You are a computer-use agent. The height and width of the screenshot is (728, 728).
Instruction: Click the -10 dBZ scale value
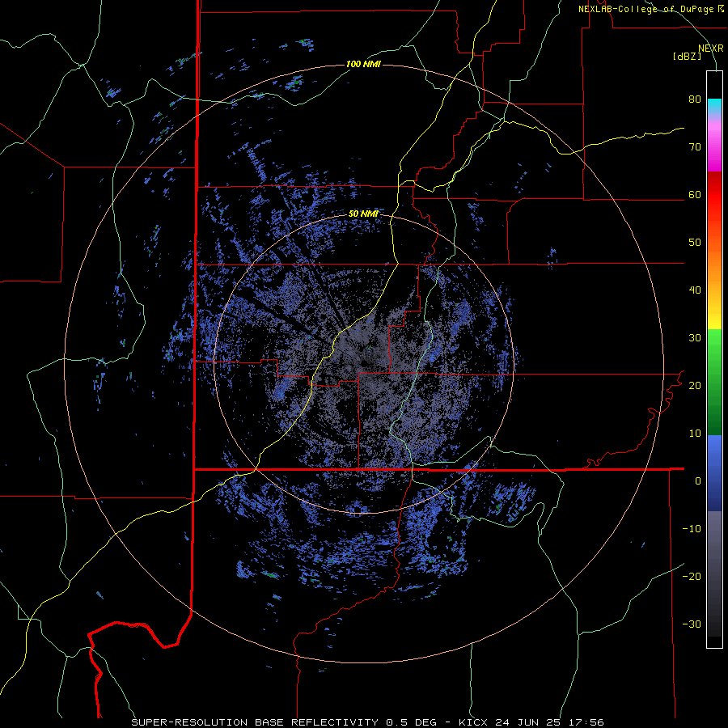(692, 528)
